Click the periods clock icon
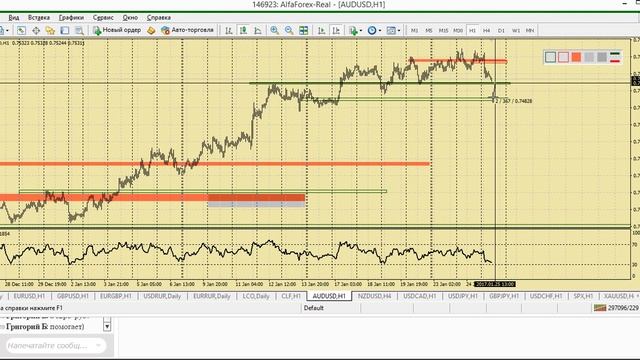 (372, 31)
